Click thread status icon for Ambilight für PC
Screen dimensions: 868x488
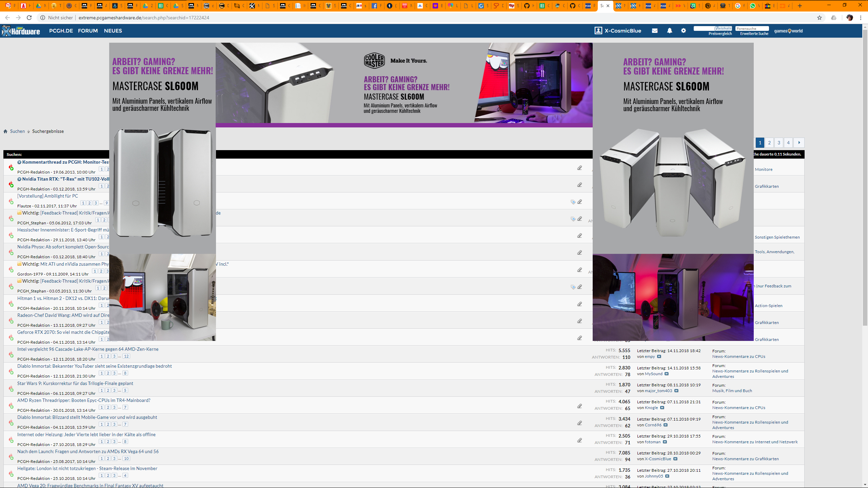(11, 201)
